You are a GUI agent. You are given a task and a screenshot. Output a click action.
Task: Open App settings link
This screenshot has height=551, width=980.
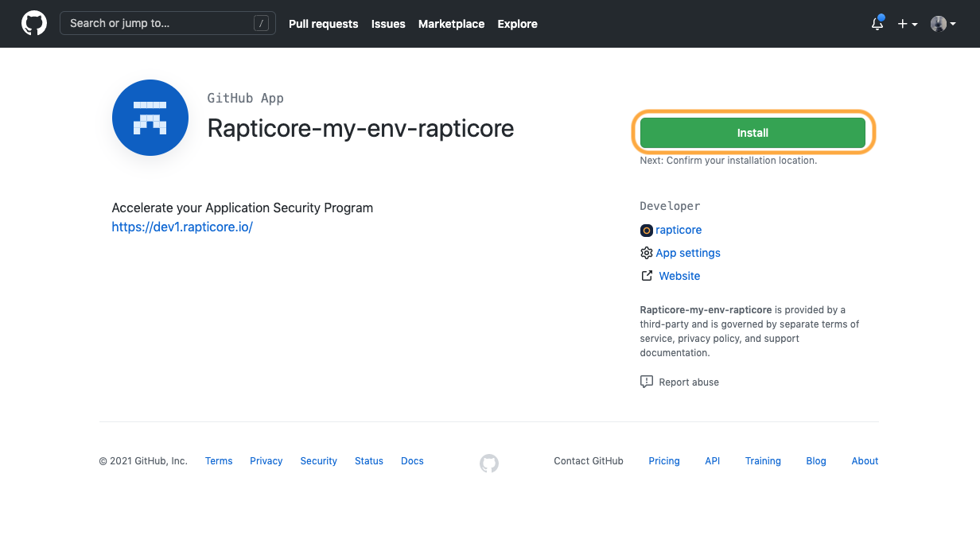click(x=688, y=253)
